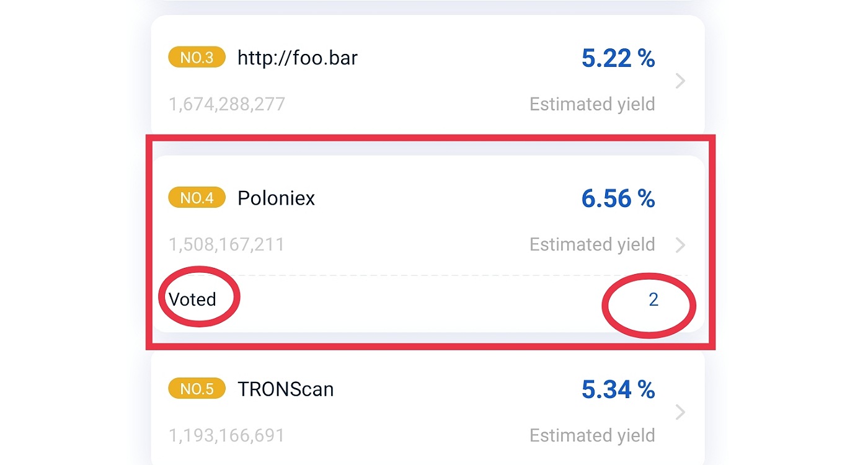Select the NO.4 rank badge
The width and height of the screenshot is (868, 465).
(197, 198)
